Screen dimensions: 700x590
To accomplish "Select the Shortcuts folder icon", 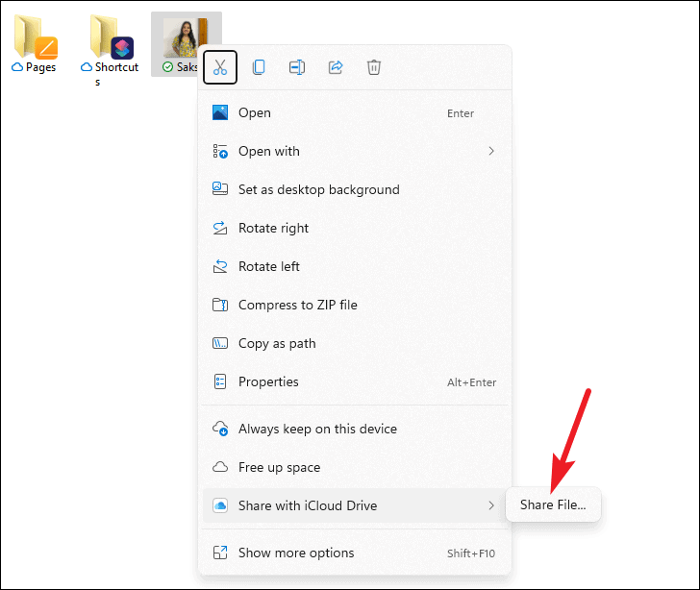I will point(112,37).
